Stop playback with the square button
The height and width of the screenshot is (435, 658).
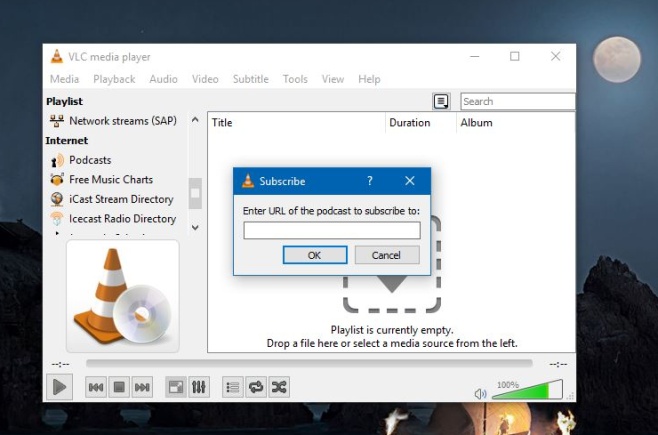point(119,387)
